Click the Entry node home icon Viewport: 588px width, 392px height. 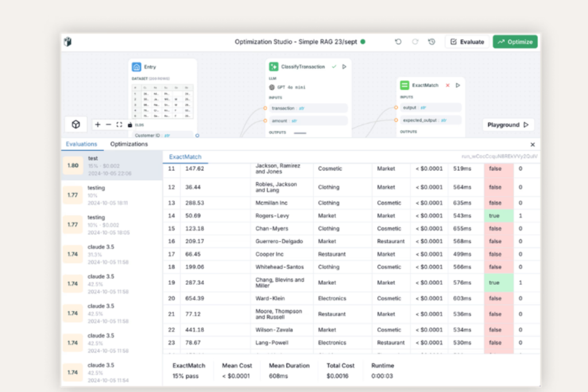click(x=137, y=67)
